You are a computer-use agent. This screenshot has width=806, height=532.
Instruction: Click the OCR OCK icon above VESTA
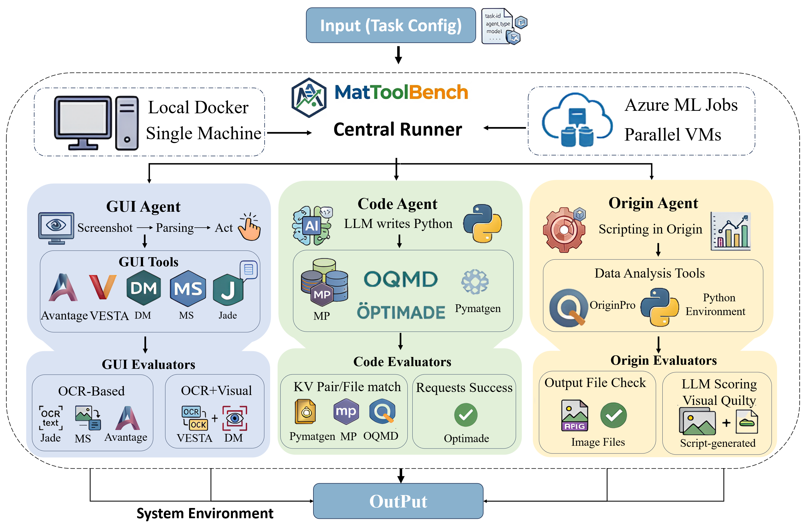(x=195, y=418)
